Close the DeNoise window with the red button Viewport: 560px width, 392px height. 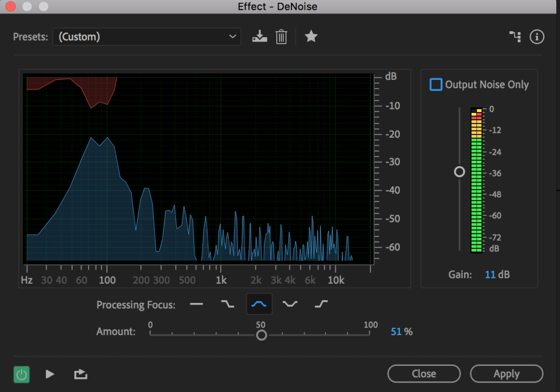[x=11, y=7]
